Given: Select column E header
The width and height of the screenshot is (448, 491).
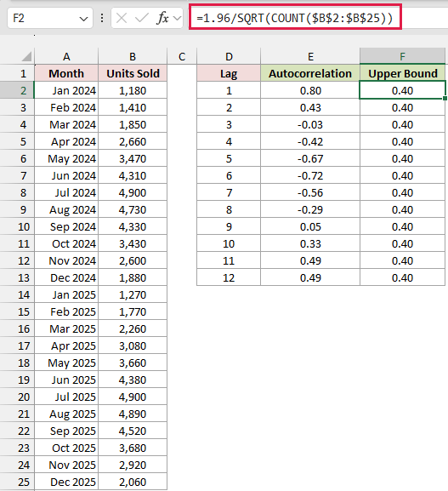Looking at the screenshot, I should coord(310,56).
